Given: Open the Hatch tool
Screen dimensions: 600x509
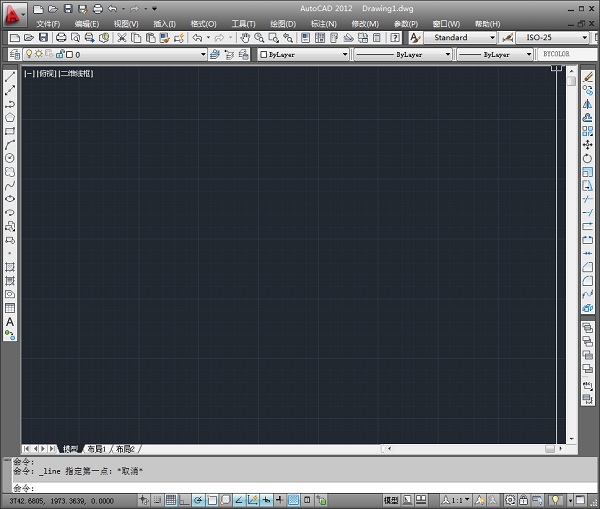Looking at the screenshot, I should (10, 267).
